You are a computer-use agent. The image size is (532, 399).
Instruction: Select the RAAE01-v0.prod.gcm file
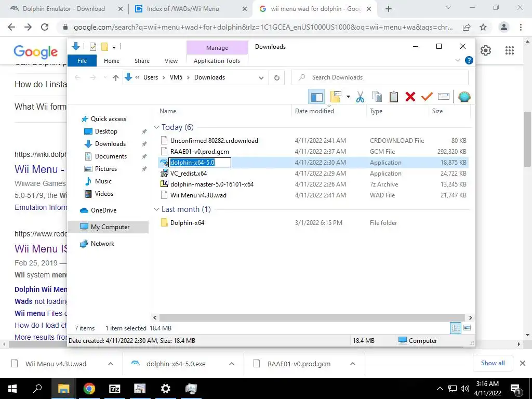[x=199, y=152]
